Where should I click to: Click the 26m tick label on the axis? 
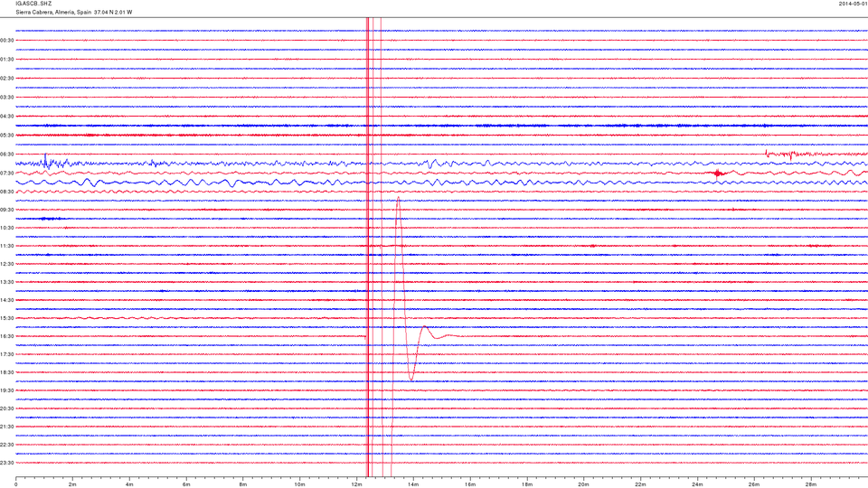click(x=754, y=484)
